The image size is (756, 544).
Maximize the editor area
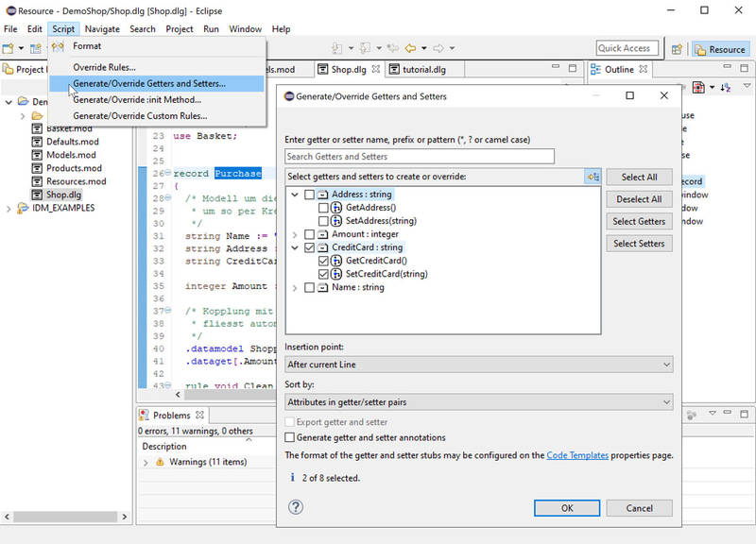pos(573,68)
